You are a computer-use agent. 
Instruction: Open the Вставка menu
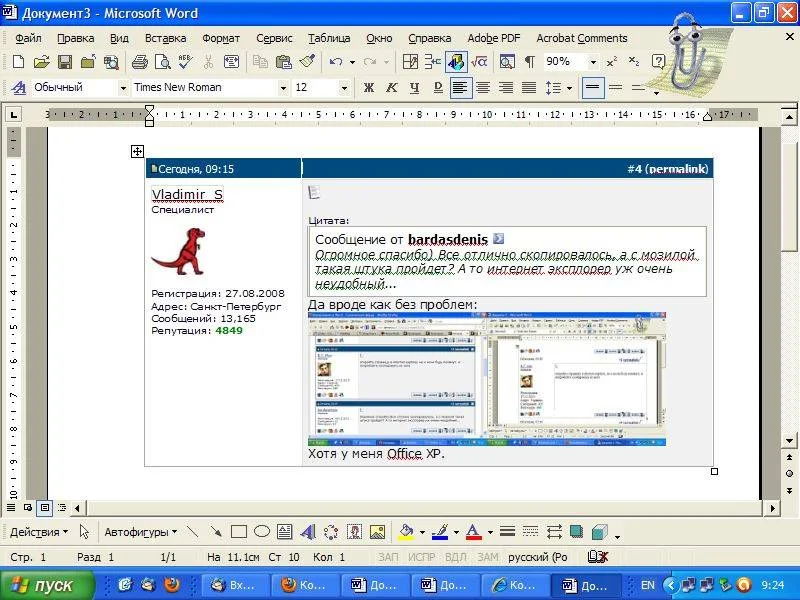coord(165,38)
